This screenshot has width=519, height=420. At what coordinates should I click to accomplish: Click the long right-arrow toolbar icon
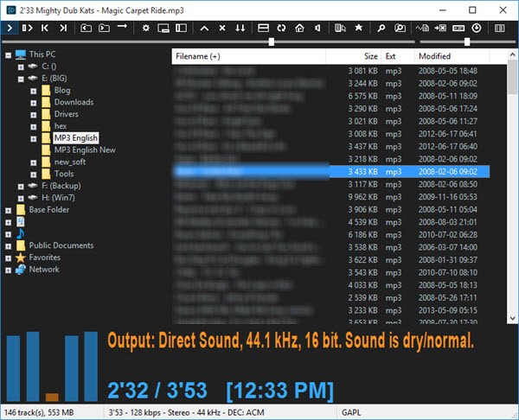[122, 27]
